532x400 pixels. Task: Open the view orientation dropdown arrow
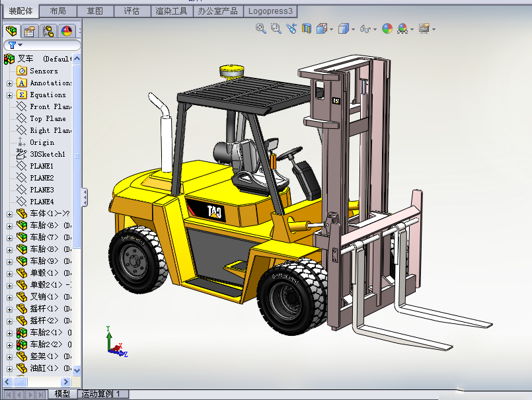(x=330, y=29)
